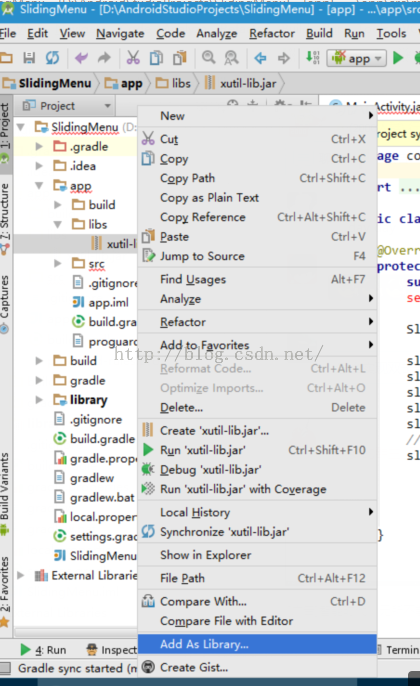Viewport: 420px width, 686px height.
Task: Open the Structure side tab
Action: pos(5,217)
